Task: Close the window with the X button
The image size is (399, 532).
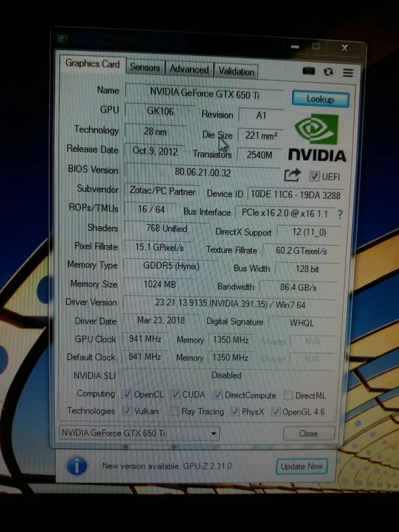Action: tap(344, 48)
